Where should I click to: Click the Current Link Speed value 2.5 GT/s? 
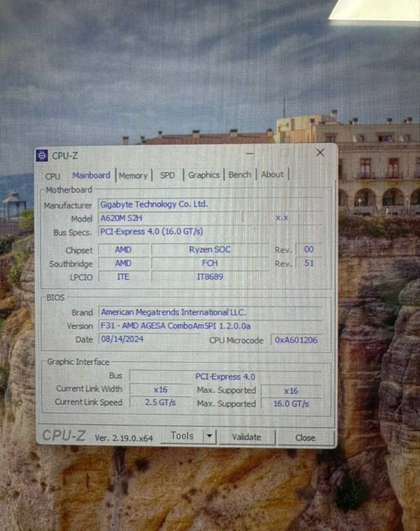160,402
